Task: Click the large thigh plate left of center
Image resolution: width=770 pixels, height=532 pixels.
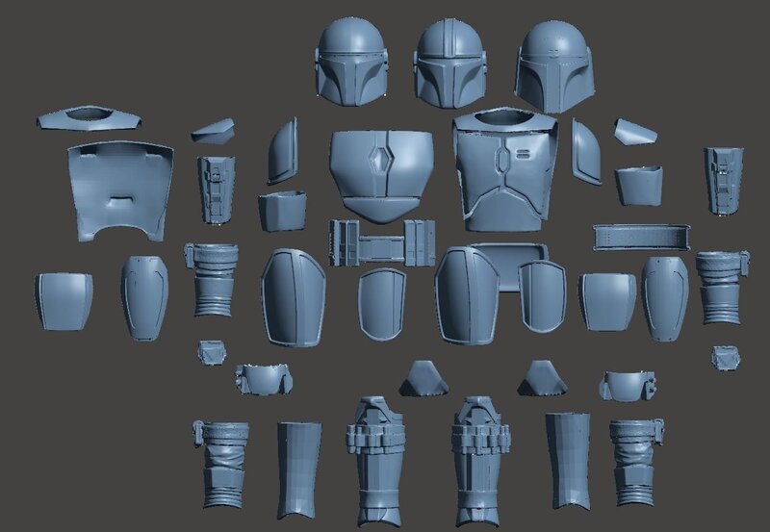Action: pyautogui.click(x=294, y=296)
